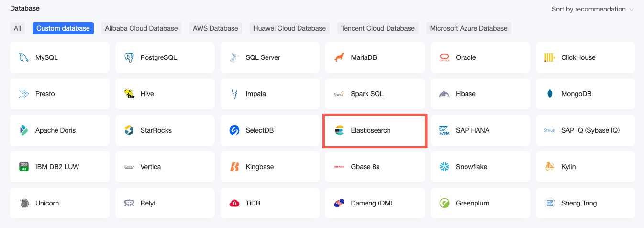Click the ClickHouse label text
The height and width of the screenshot is (228, 644).
point(578,57)
